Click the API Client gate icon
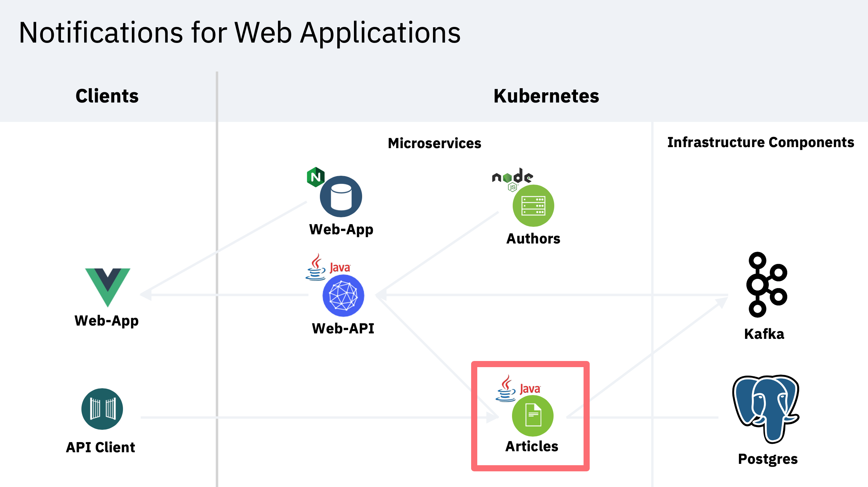This screenshot has height=487, width=868. (102, 409)
